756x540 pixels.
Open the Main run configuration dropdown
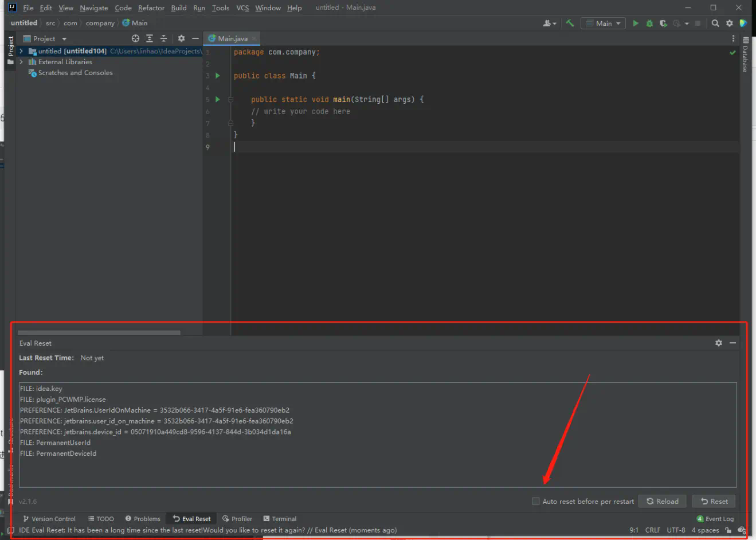click(603, 24)
